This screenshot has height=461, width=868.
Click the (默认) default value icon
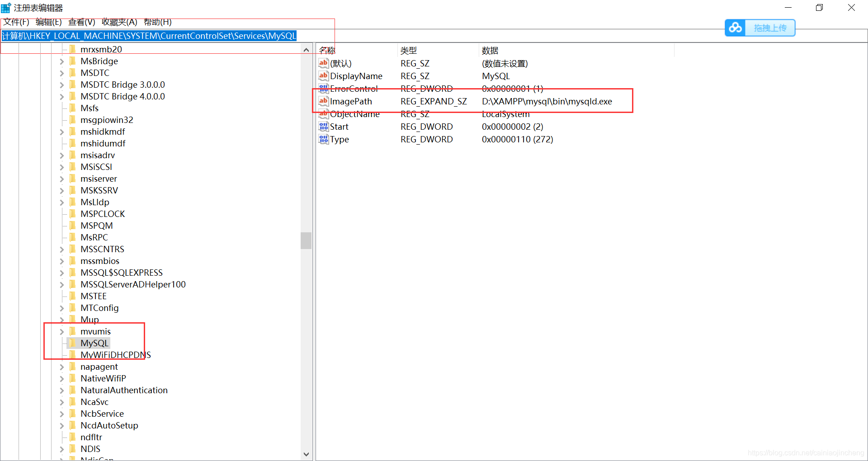[323, 63]
